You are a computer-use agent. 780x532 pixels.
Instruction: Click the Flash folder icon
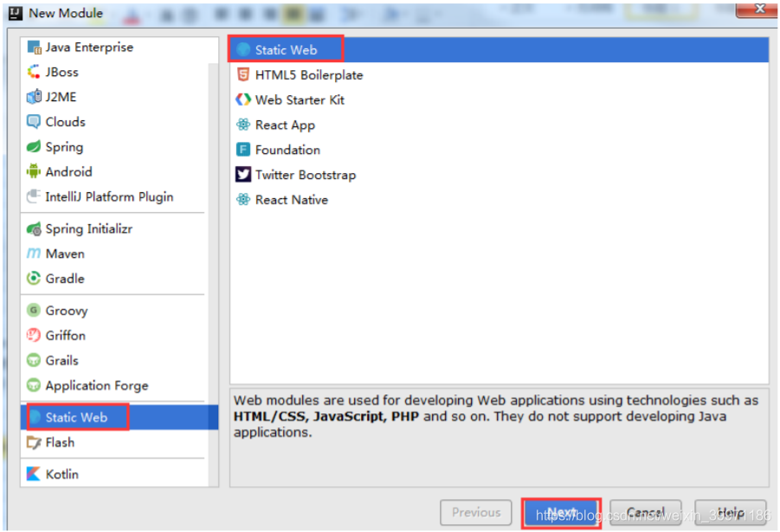tap(34, 442)
